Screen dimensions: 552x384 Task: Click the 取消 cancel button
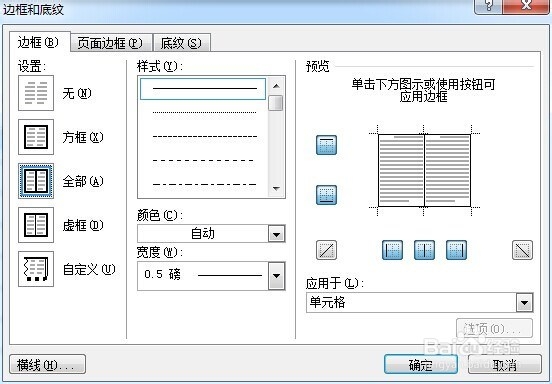[505, 365]
